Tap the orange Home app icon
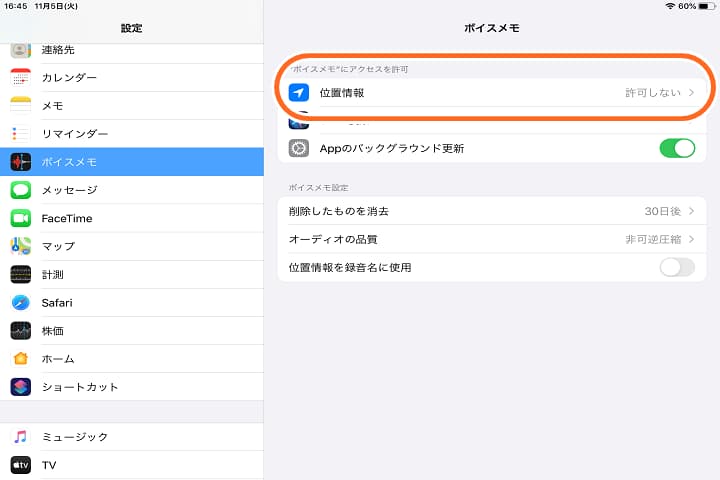This screenshot has width=720, height=480. (x=21, y=359)
